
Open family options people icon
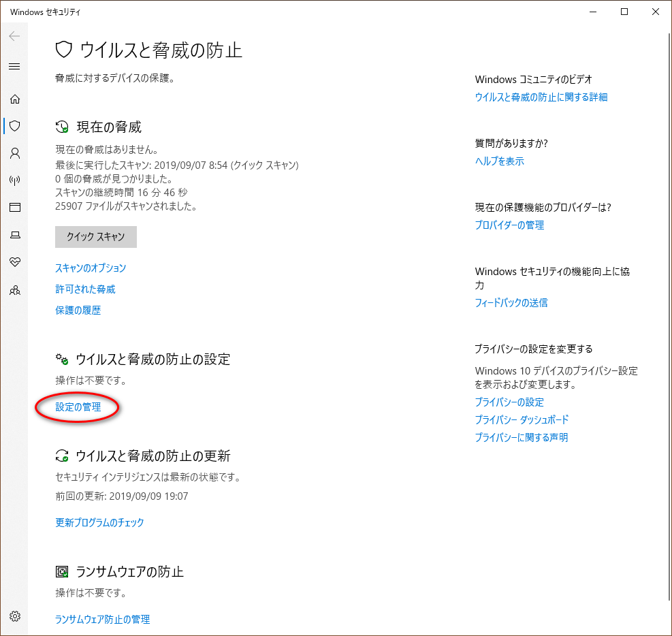[x=14, y=290]
